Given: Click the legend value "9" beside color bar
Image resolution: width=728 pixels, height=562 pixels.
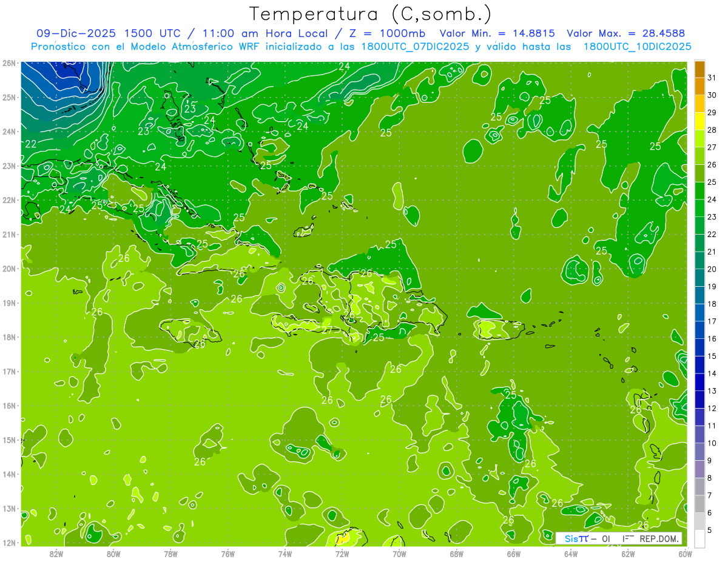Looking at the screenshot, I should [710, 461].
